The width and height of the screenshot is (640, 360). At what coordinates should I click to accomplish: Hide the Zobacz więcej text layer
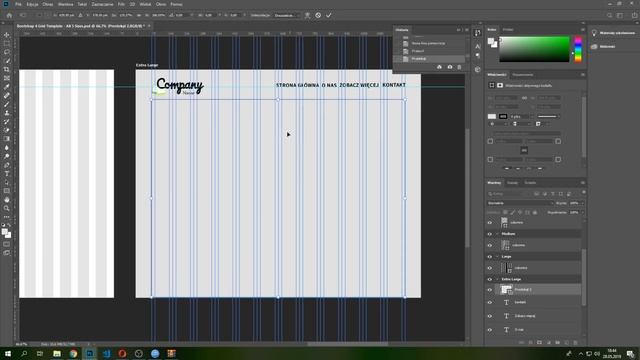tap(490, 316)
